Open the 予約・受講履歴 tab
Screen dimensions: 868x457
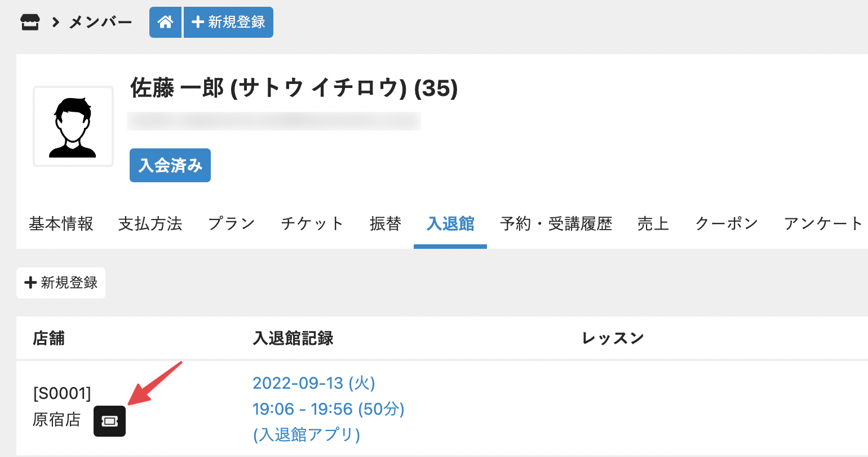click(x=556, y=224)
